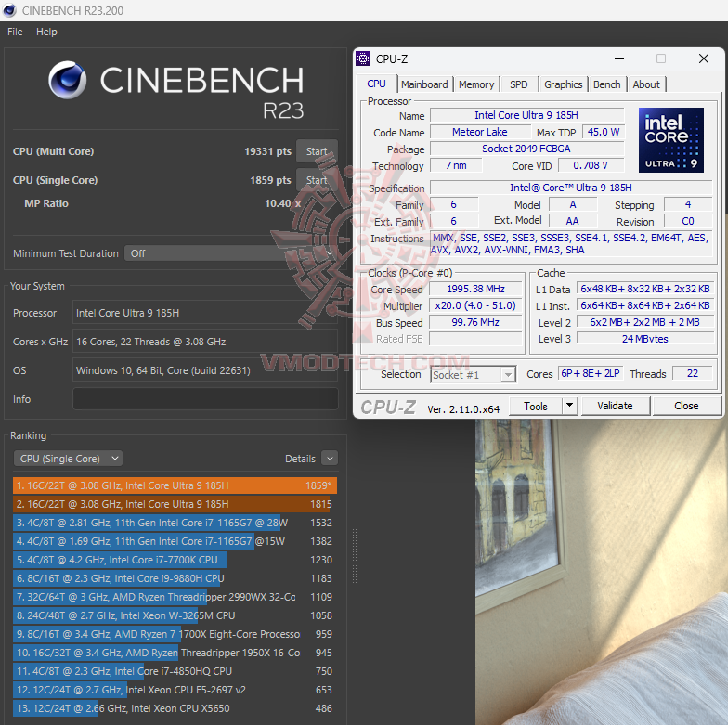Image resolution: width=728 pixels, height=725 pixels.
Task: Open the File menu
Action: 15,32
